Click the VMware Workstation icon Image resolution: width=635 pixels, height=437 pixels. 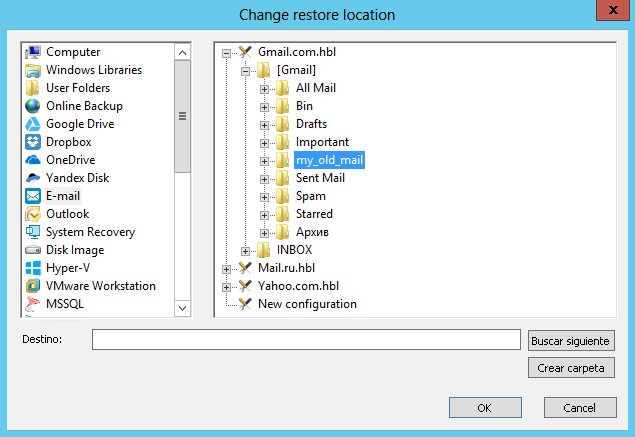coord(33,286)
